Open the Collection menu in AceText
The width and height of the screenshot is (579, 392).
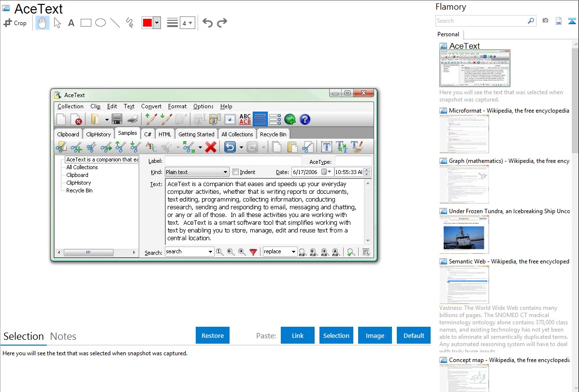(70, 106)
